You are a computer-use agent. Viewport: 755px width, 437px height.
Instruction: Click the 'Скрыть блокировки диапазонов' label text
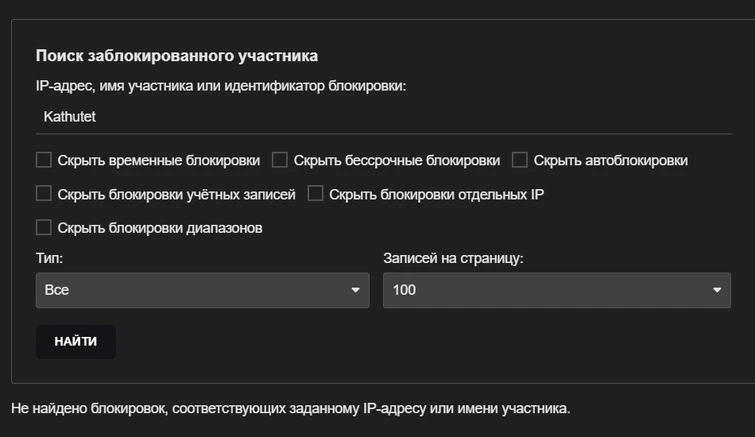[160, 228]
